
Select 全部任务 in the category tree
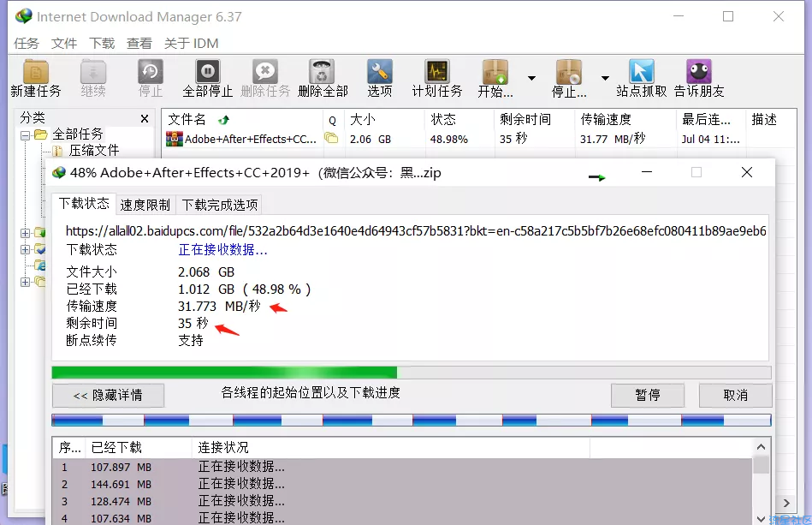point(78,134)
